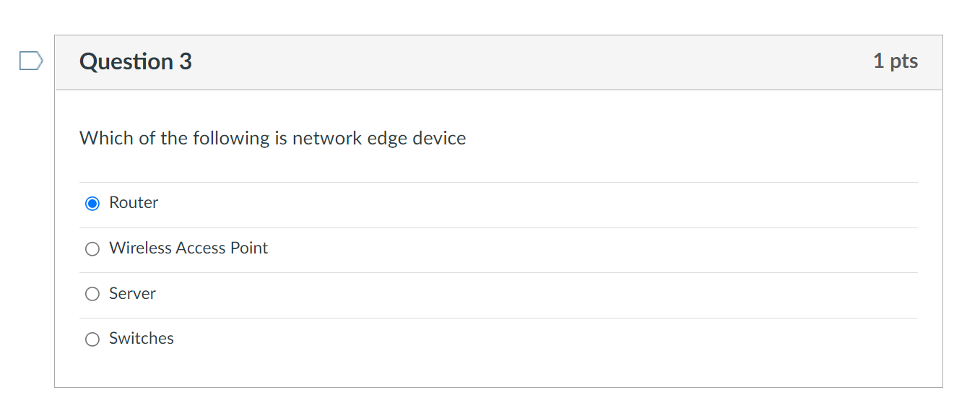Click the Question 3 header title
The width and height of the screenshot is (980, 416).
135,61
